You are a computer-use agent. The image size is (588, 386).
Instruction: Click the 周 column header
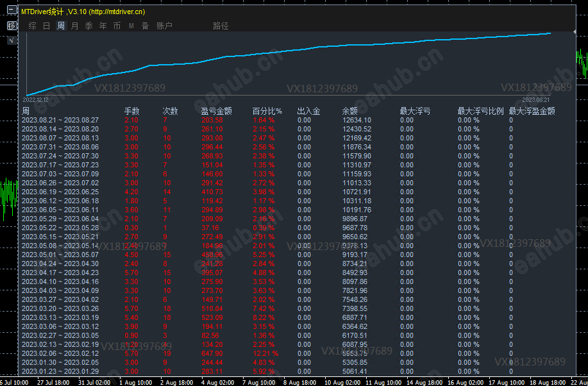[26, 111]
